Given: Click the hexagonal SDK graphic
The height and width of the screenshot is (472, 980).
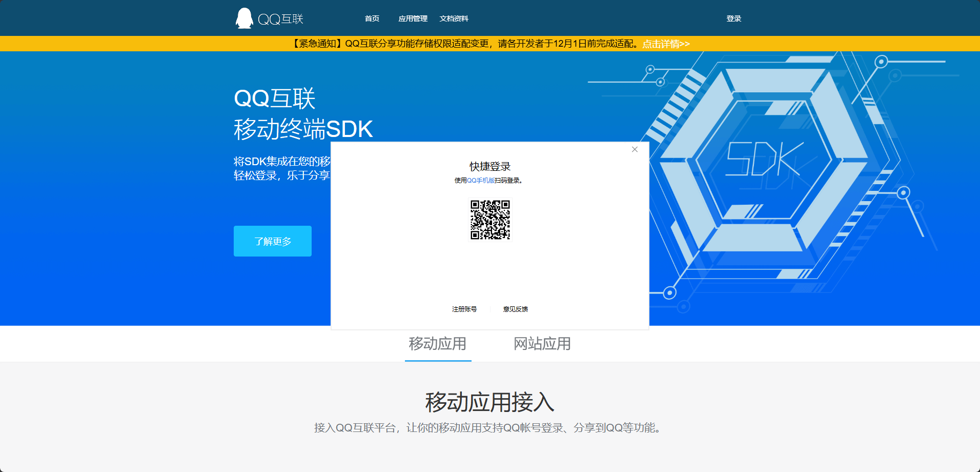Looking at the screenshot, I should point(764,159).
